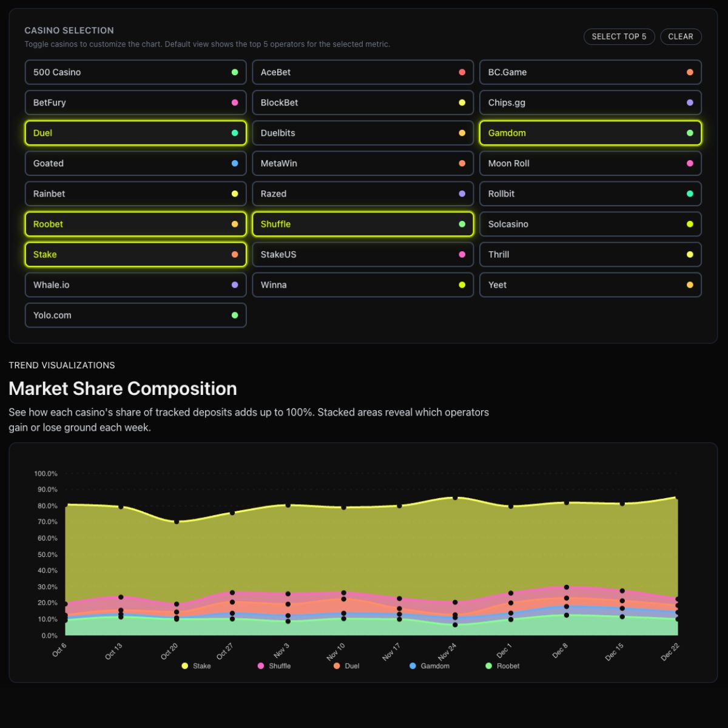Deselect the Stake casino

point(135,254)
